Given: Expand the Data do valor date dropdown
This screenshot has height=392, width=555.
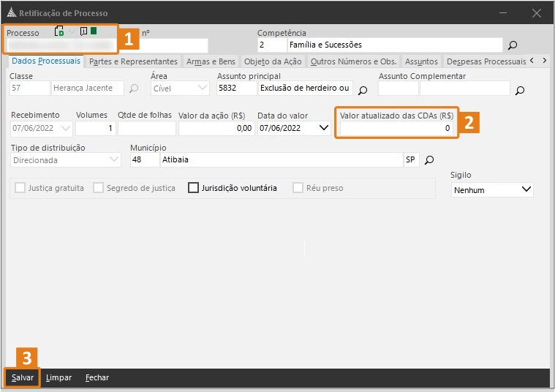Looking at the screenshot, I should click(x=325, y=128).
